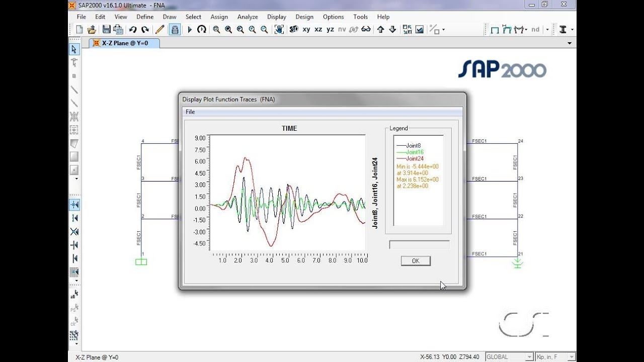Open the File menu in main menu bar
644x362 pixels.
[x=82, y=17]
